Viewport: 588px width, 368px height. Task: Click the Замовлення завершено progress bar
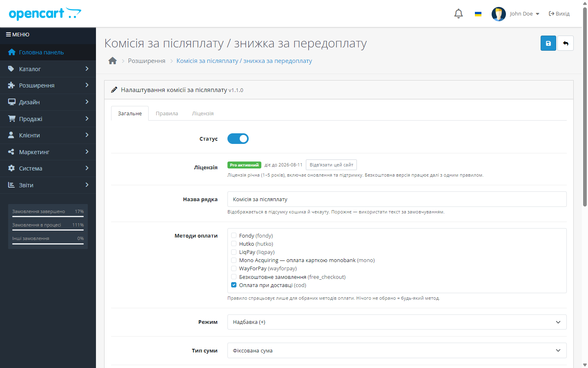pos(48,216)
